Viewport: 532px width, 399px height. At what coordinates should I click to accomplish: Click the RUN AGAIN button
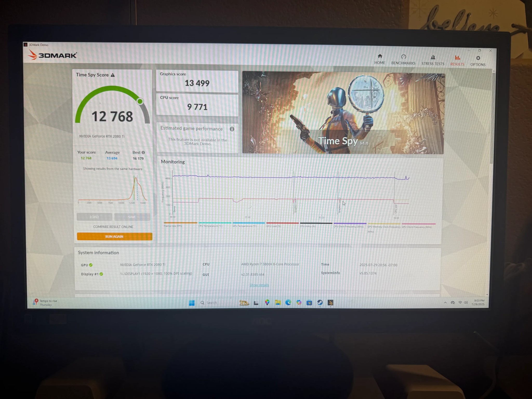[x=115, y=236]
